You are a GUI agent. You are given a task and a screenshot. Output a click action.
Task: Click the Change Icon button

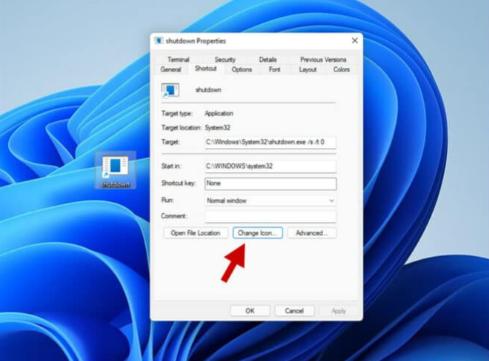pos(258,233)
